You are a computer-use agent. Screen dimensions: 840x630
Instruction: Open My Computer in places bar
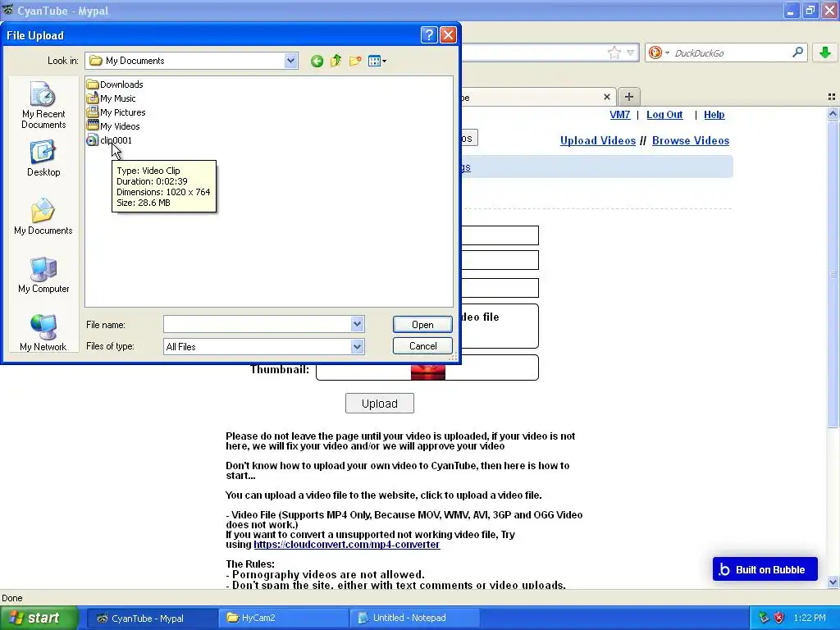tap(43, 275)
